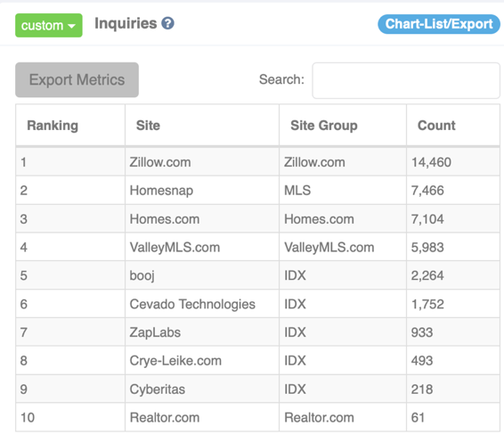Viewport: 504px width, 434px height.
Task: Click the count 493
Action: pos(422,361)
